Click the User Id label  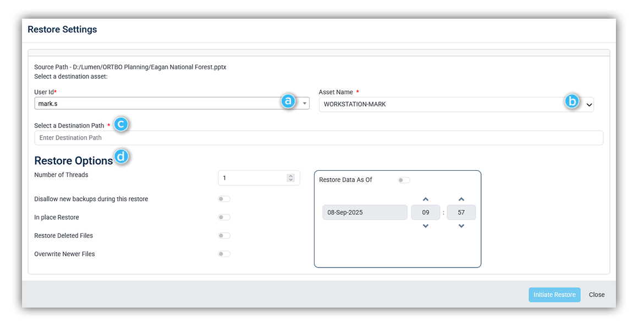click(x=44, y=92)
